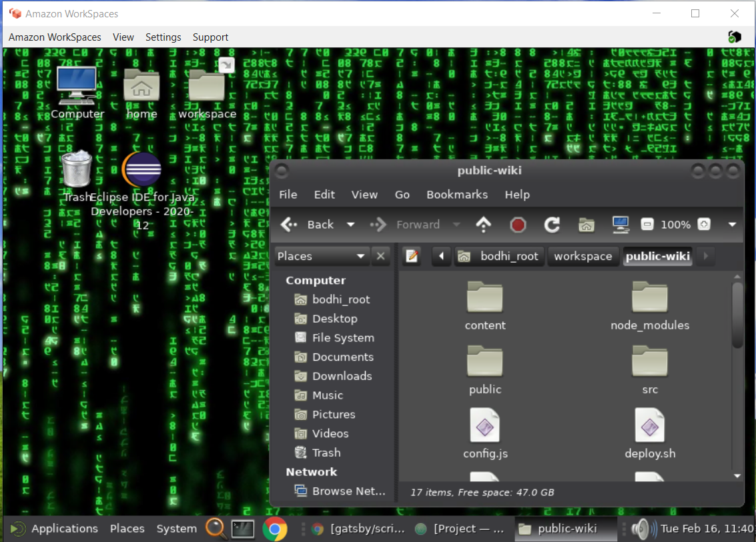Click volume icon in panel

tap(644, 529)
